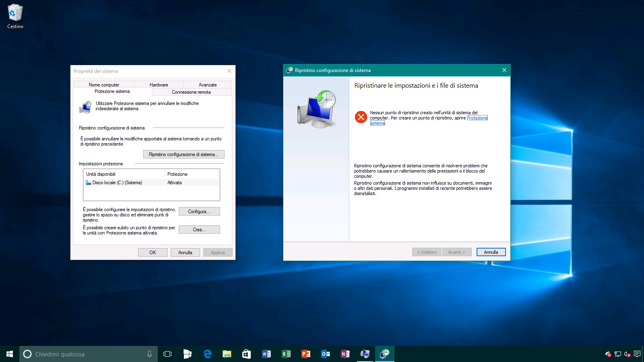Open the network tray icon

point(617,354)
